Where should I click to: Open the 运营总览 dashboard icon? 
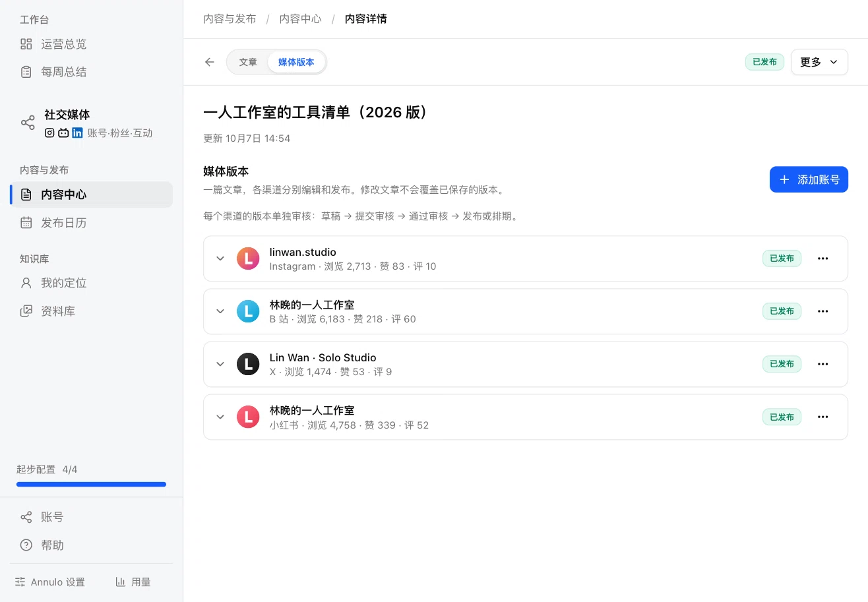click(x=26, y=44)
